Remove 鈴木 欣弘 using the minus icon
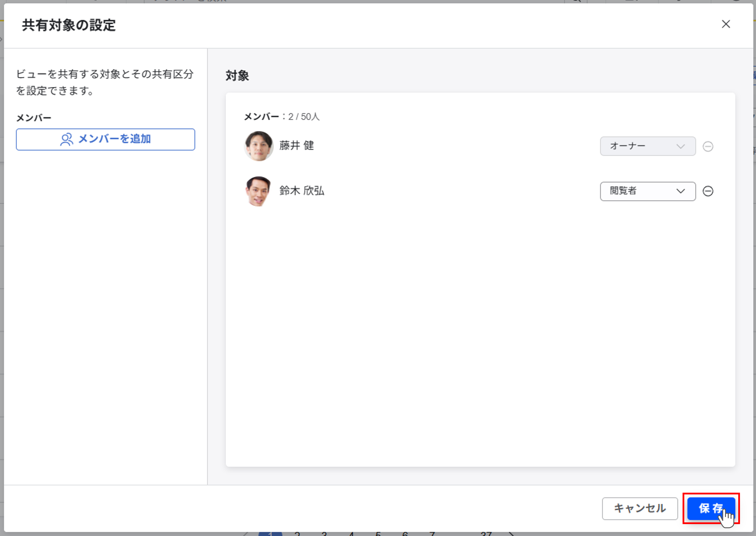This screenshot has height=536, width=756. [x=707, y=191]
